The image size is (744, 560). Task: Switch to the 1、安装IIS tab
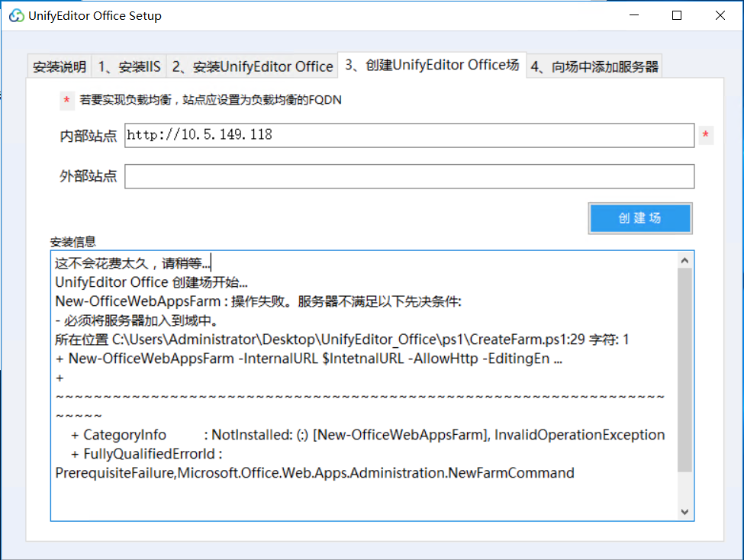(x=129, y=66)
